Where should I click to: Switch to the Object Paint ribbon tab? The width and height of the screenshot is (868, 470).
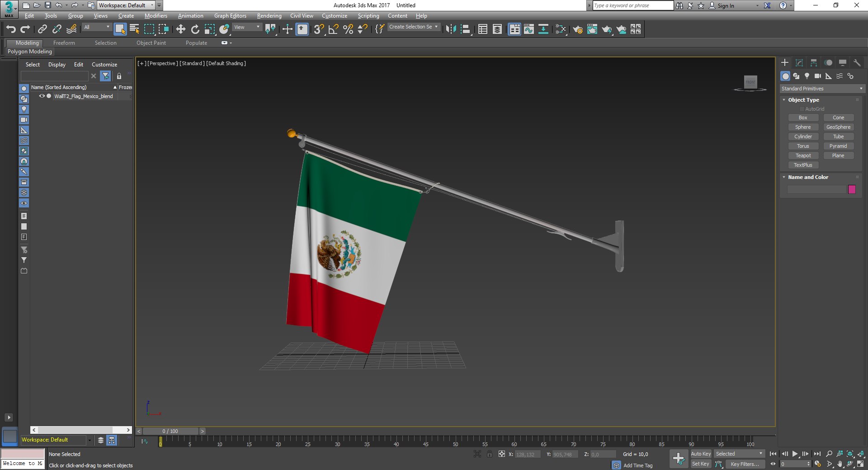pyautogui.click(x=151, y=43)
